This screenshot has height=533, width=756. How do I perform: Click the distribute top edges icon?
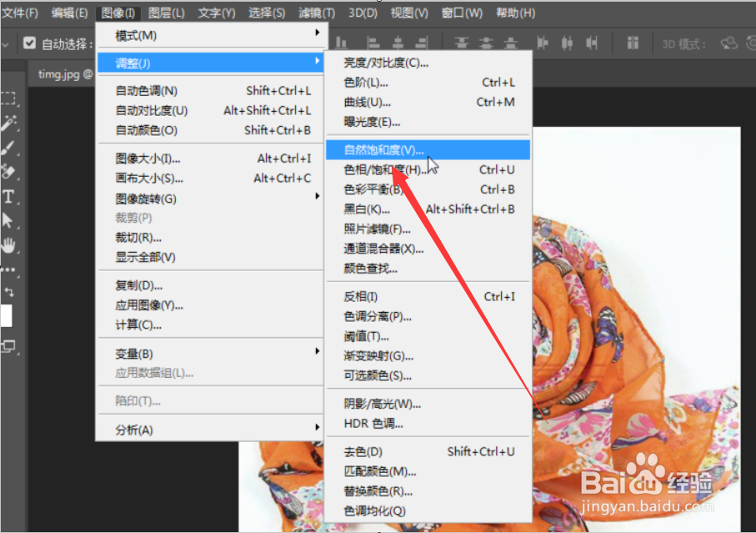pyautogui.click(x=462, y=43)
